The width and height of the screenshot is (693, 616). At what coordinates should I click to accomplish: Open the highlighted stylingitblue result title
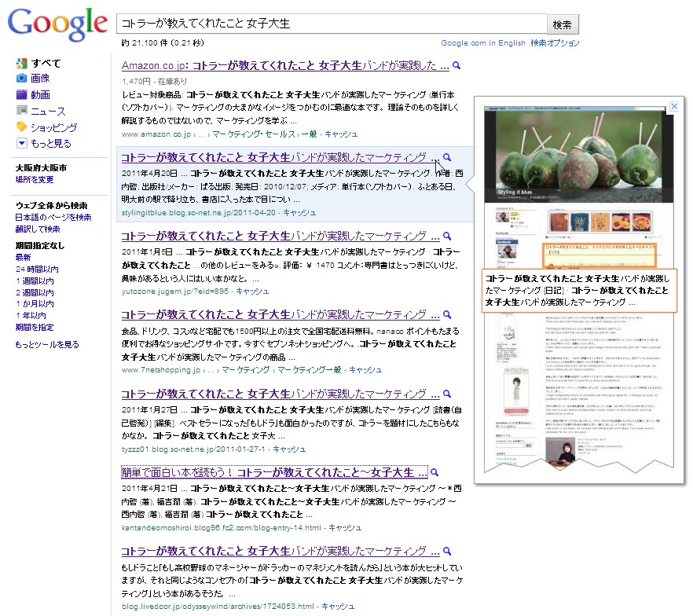pyautogui.click(x=280, y=157)
